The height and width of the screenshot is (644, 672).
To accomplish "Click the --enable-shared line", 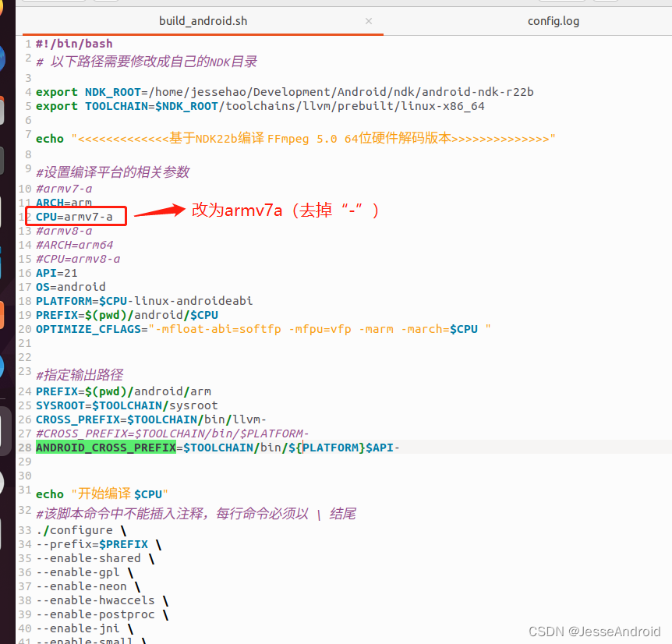I will [x=95, y=559].
